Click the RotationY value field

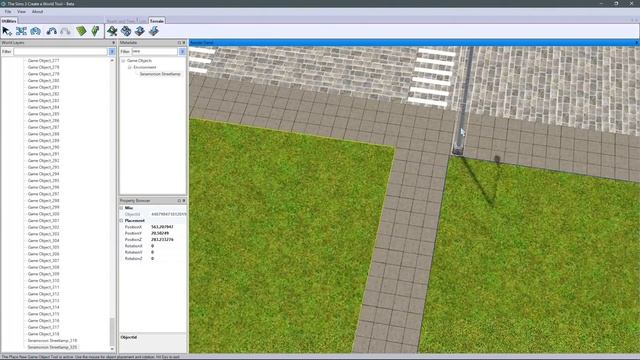point(168,252)
